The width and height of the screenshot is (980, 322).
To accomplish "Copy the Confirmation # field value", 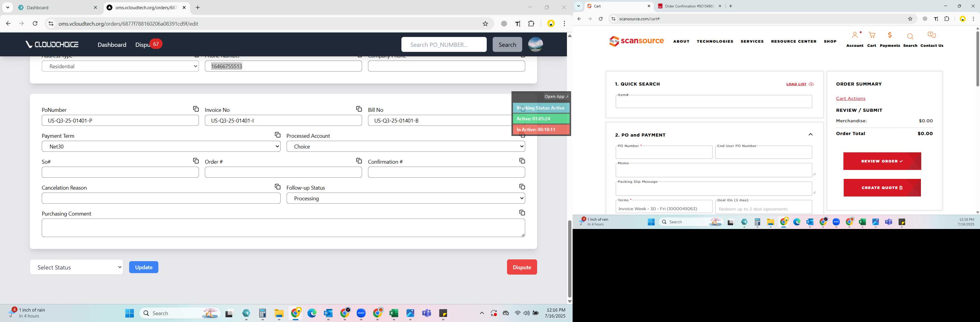I will (x=522, y=161).
